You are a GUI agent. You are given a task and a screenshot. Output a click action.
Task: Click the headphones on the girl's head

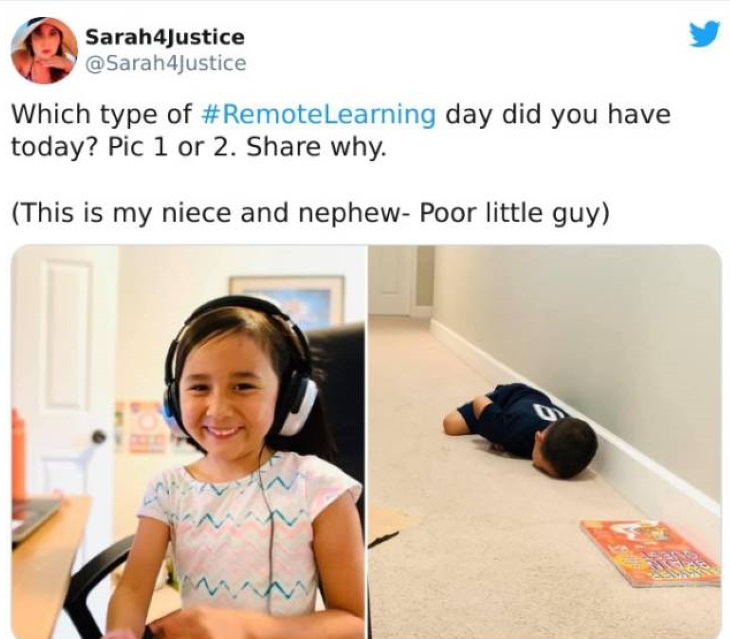(240, 363)
